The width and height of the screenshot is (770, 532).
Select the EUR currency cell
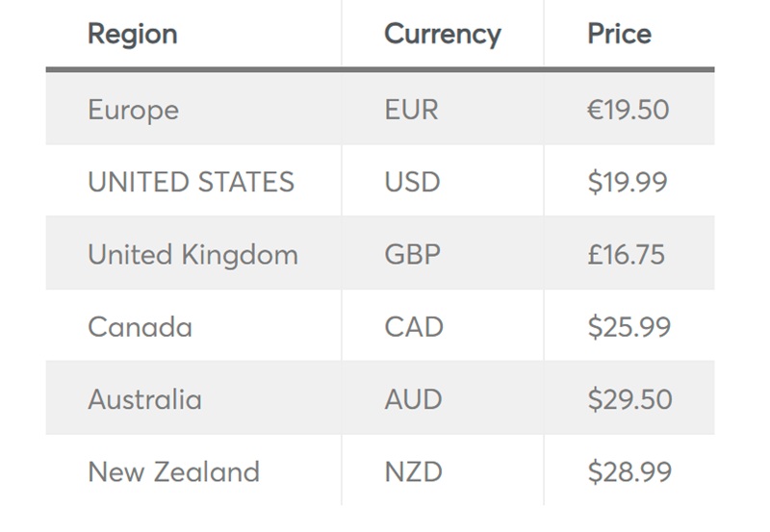click(411, 110)
